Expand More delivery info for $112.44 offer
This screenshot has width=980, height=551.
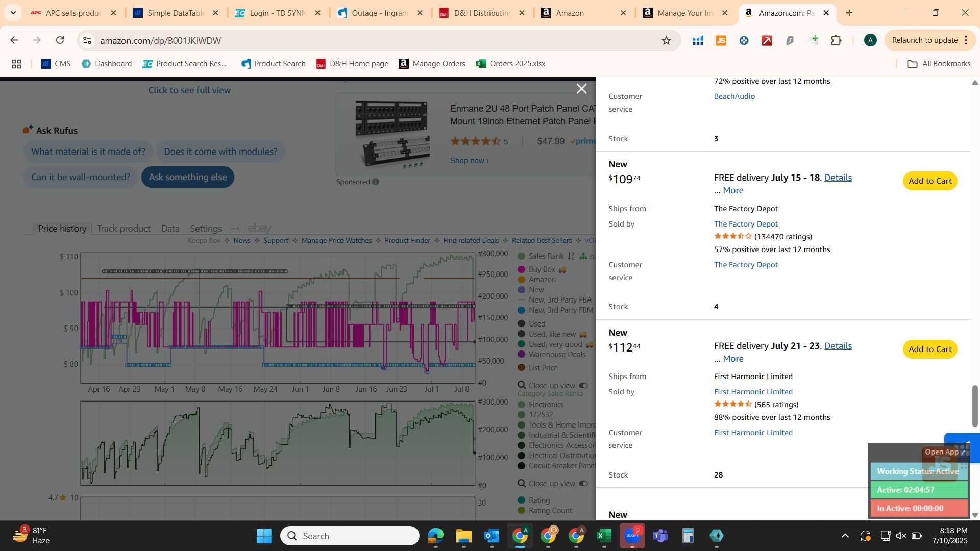[x=733, y=359]
